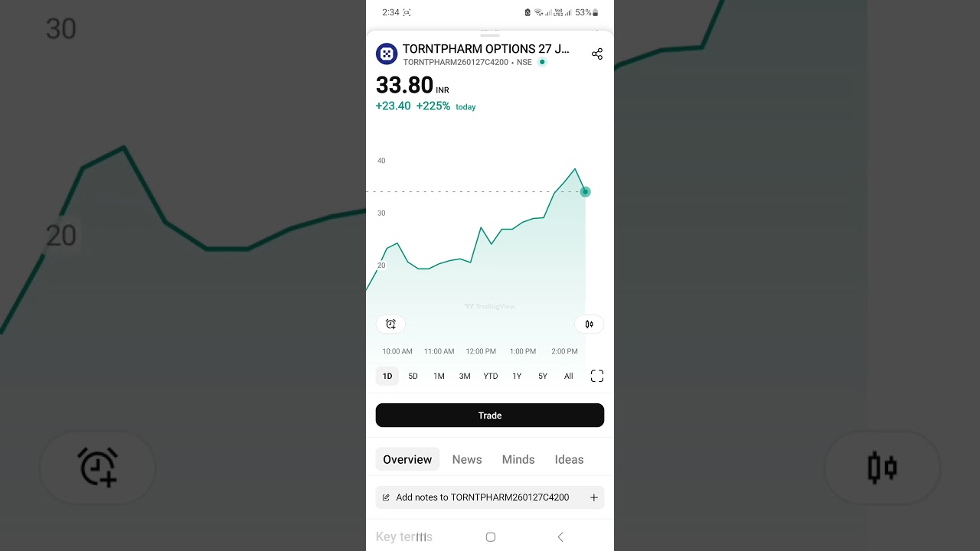
Task: Switch to the Ideas tab
Action: coord(569,459)
